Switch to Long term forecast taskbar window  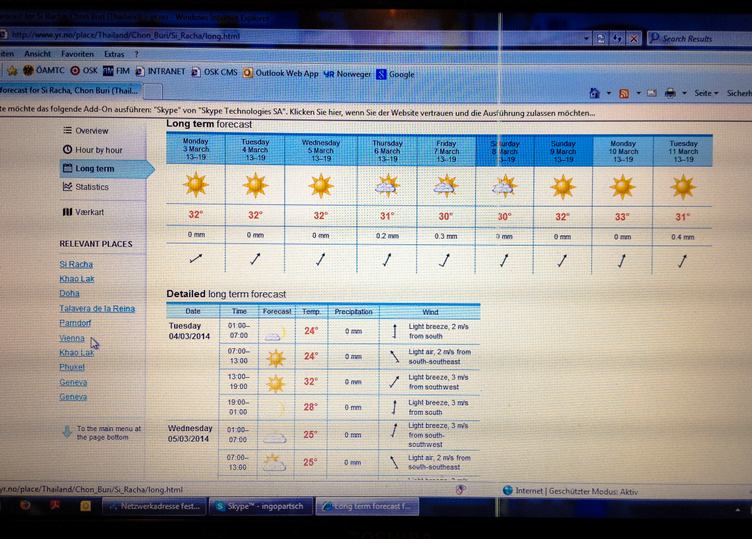point(367,506)
